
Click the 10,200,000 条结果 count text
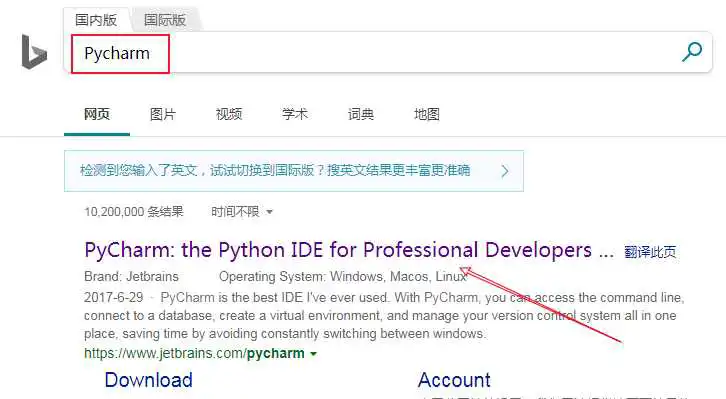pyautogui.click(x=134, y=212)
